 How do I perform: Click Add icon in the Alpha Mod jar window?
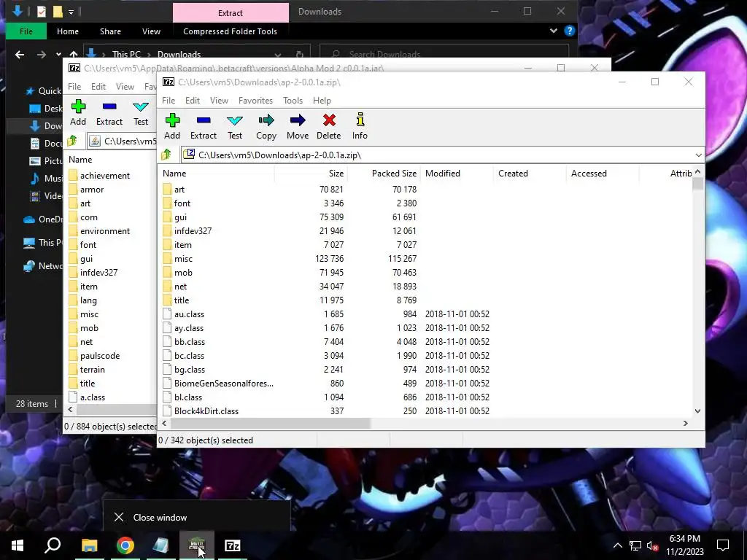[x=78, y=106]
